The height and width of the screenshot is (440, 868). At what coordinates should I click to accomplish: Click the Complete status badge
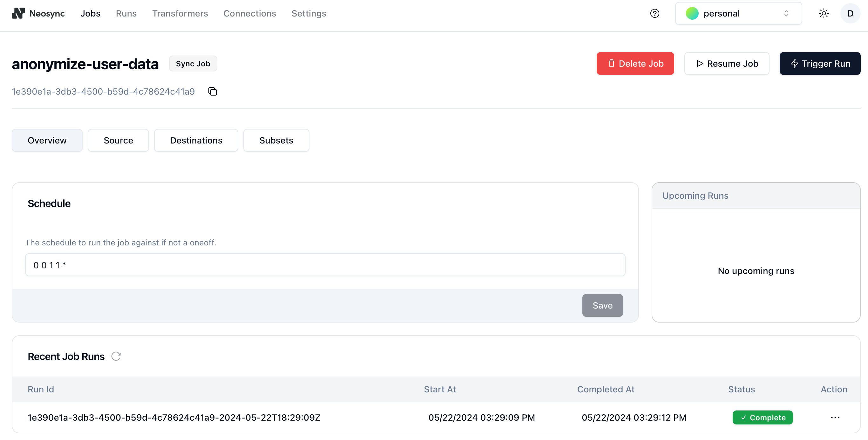tap(763, 417)
